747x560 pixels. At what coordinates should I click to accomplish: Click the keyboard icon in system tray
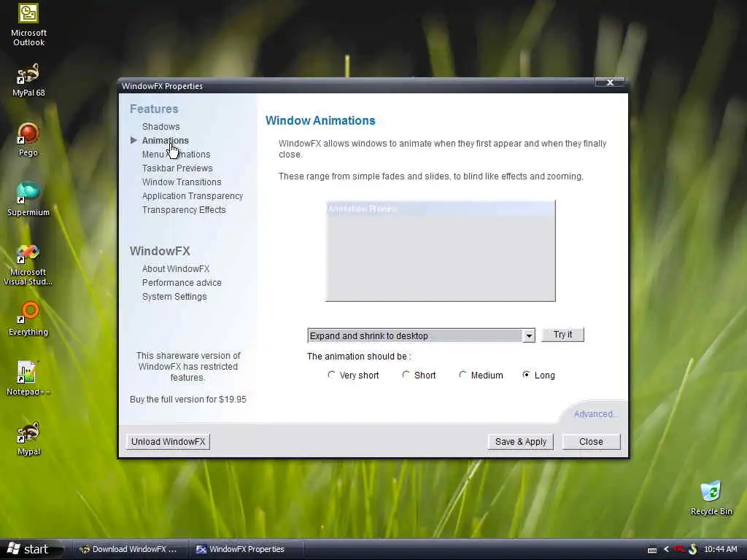652,550
